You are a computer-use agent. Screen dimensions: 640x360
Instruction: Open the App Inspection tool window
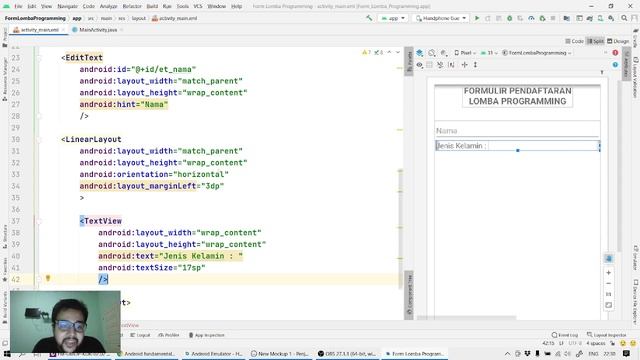[x=207, y=335]
